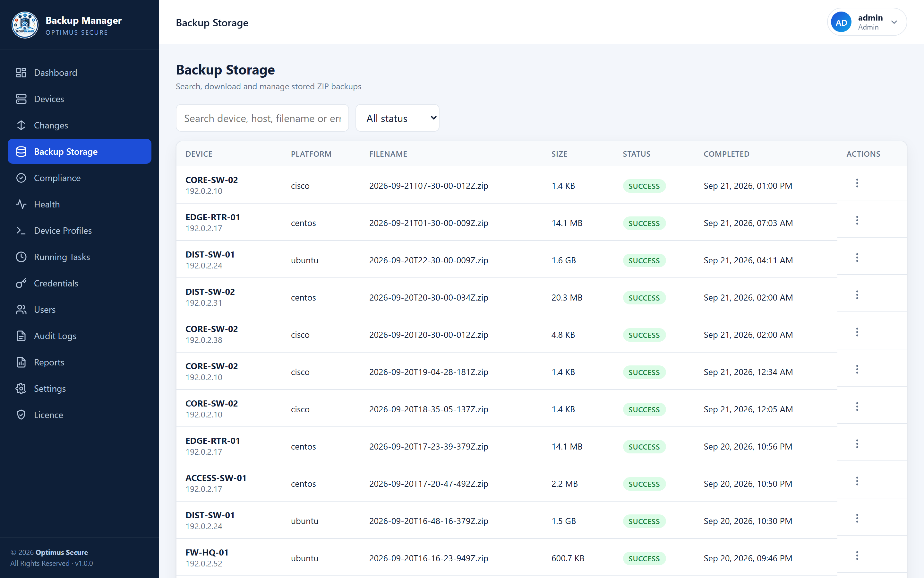Viewport: 924px width, 578px height.
Task: Click the Device Profiles terminal icon
Action: 21,231
